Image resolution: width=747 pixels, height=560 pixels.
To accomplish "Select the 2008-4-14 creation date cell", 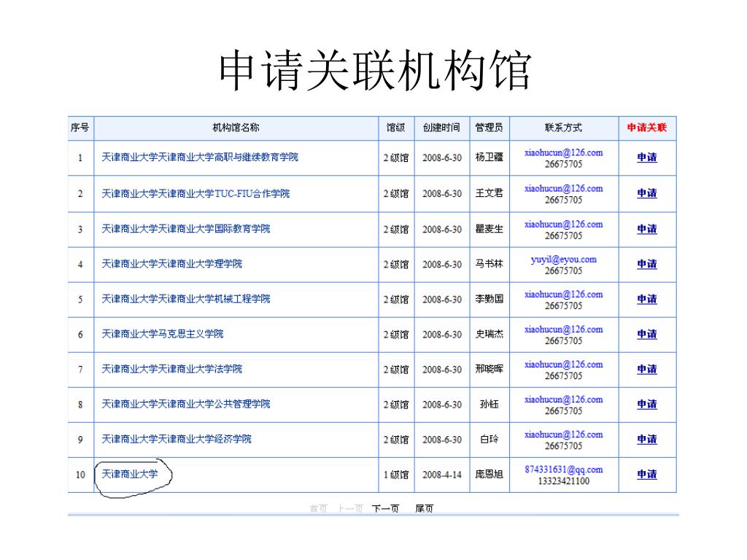I will [441, 475].
